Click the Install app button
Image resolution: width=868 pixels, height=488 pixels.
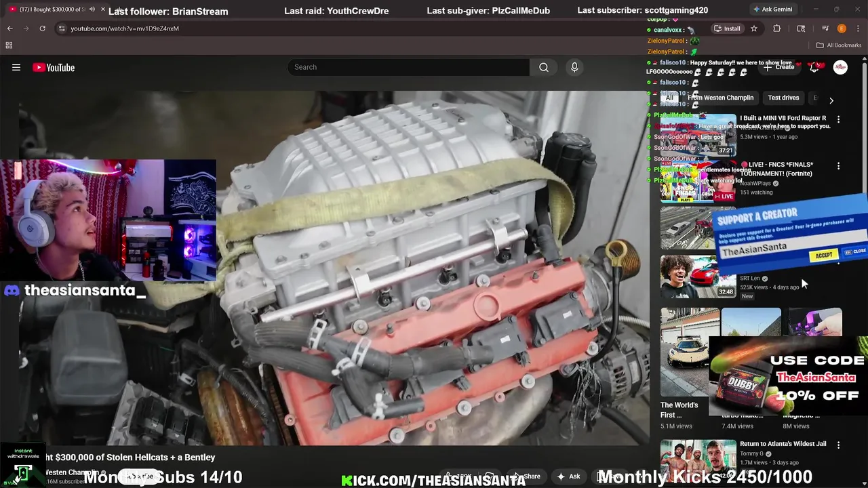coord(727,28)
